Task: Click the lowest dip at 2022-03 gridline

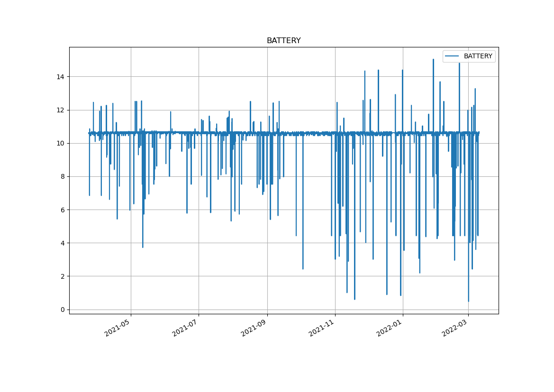Action: [468, 301]
